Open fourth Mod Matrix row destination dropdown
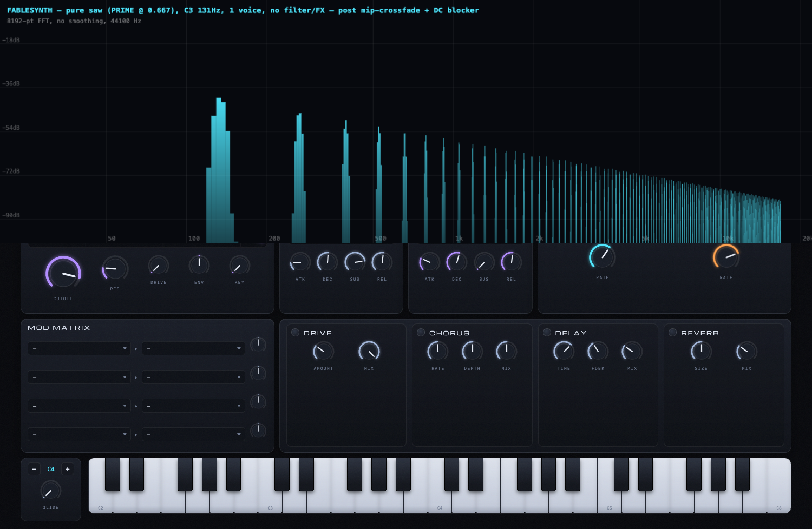812x529 pixels. 193,434
